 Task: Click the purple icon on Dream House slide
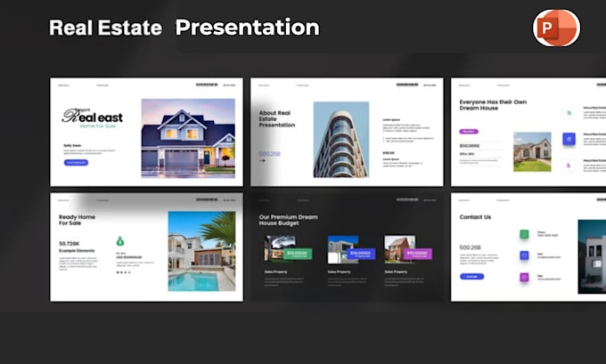coord(569,166)
